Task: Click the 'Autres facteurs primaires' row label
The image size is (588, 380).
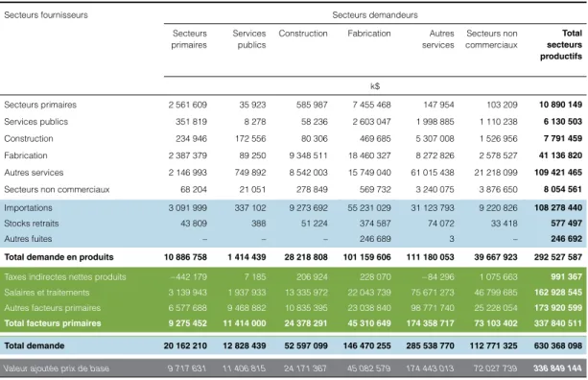Action: click(x=53, y=308)
